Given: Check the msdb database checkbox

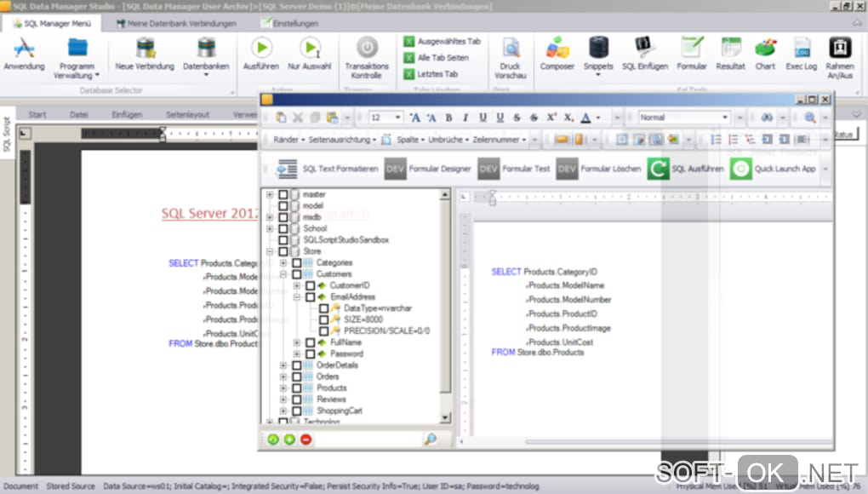Looking at the screenshot, I should (x=283, y=217).
